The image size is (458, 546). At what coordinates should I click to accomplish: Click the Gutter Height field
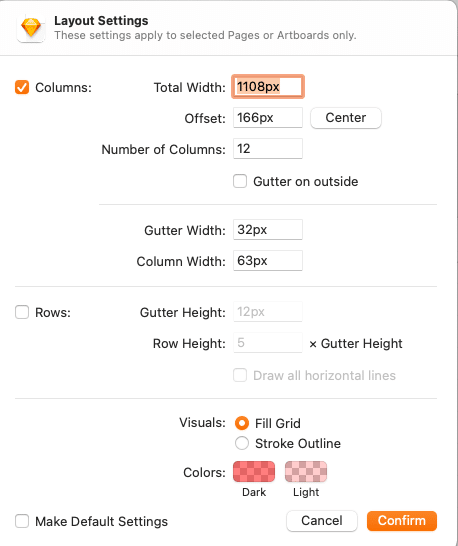point(268,311)
